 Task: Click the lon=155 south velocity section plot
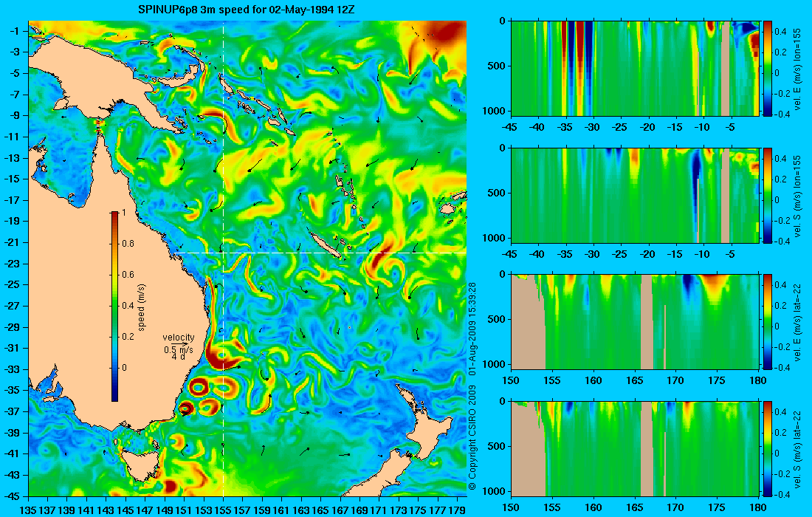click(635, 195)
